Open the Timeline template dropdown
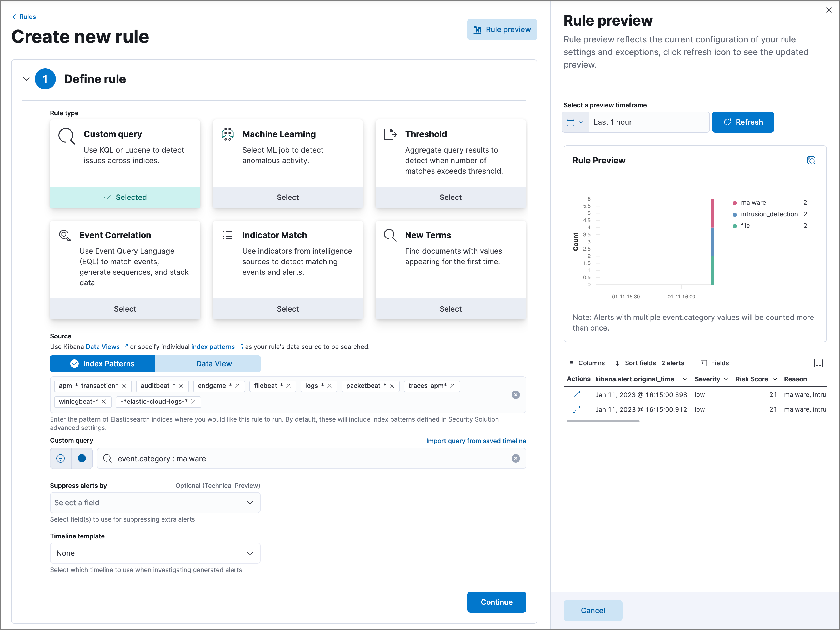840x630 pixels. click(x=155, y=553)
